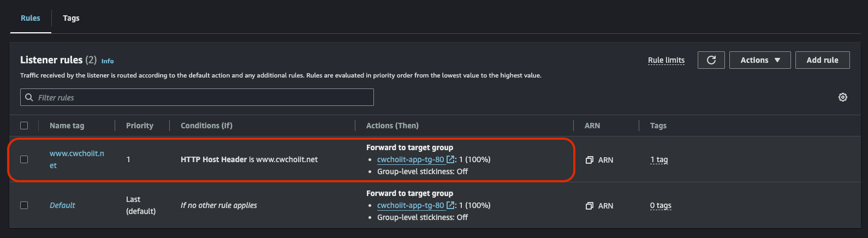Screen dimensions: 868x238
Task: Focus the Filter rules search field
Action: click(202, 97)
